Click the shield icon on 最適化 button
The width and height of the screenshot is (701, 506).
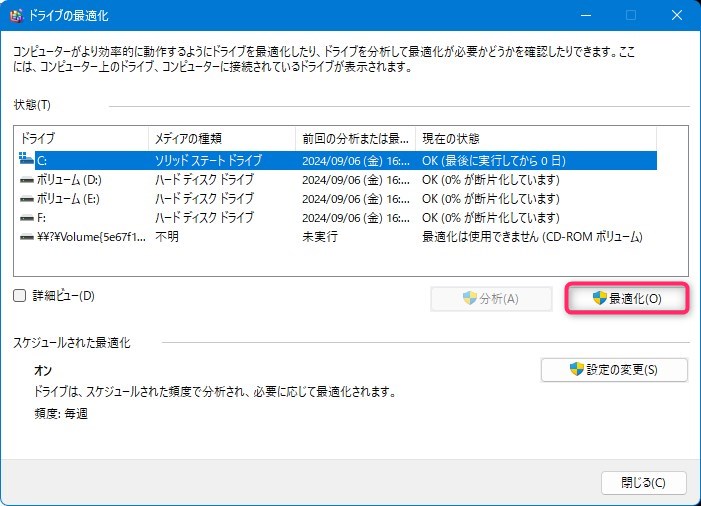pos(600,298)
